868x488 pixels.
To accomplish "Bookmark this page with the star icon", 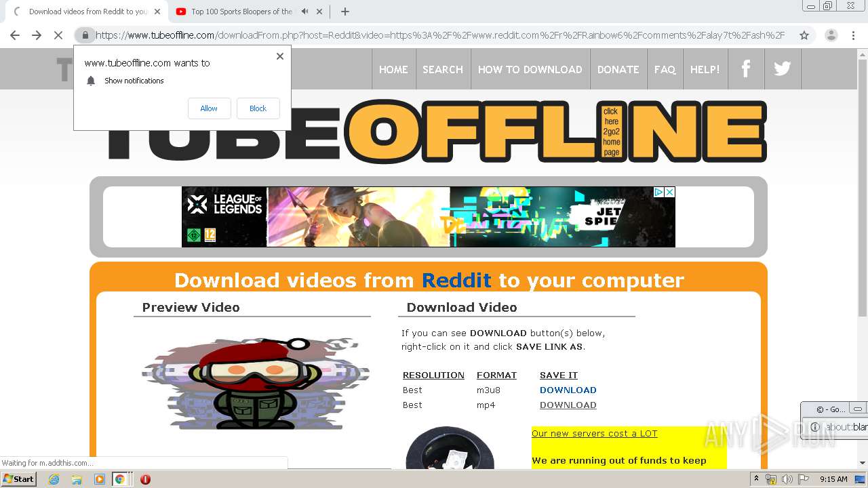I will (804, 35).
